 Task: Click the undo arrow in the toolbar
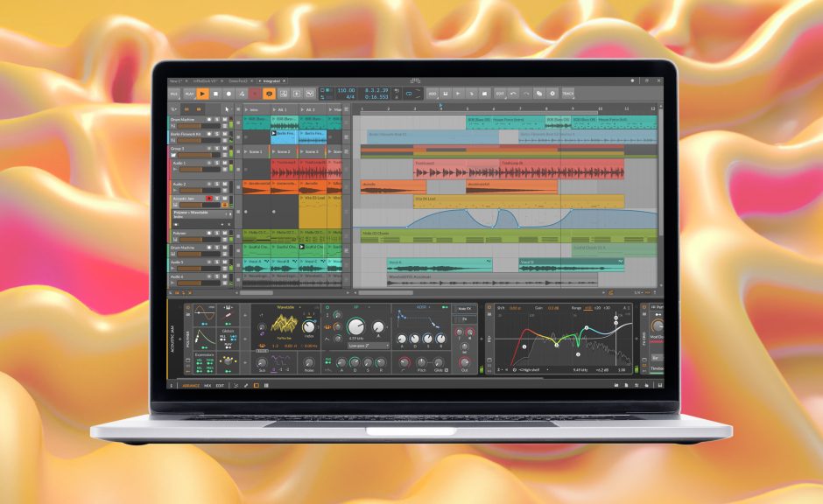(x=513, y=92)
